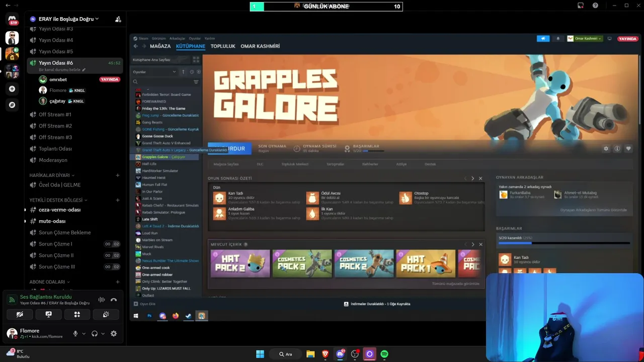Viewport: 644px width, 362px height.
Task: Open Discord user settings gear
Action: pyautogui.click(x=114, y=333)
